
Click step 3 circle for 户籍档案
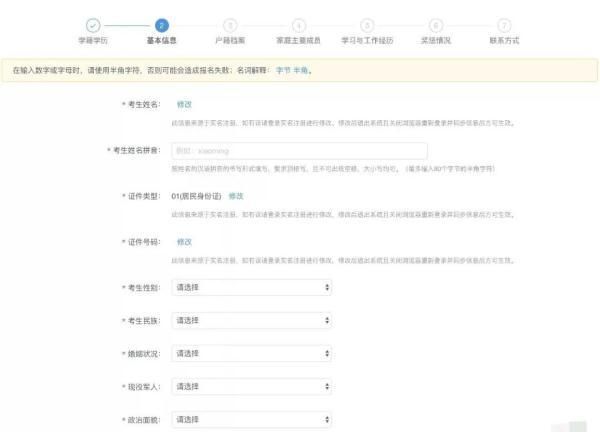tap(230, 25)
